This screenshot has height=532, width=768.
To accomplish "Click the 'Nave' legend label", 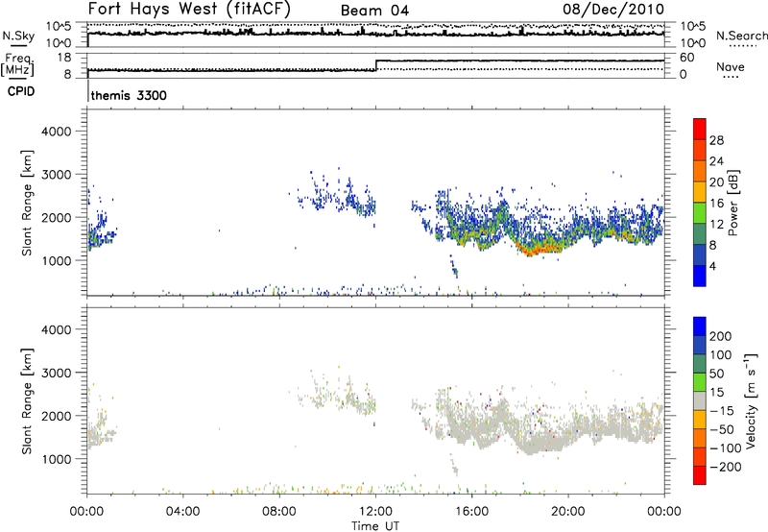I will click(731, 66).
